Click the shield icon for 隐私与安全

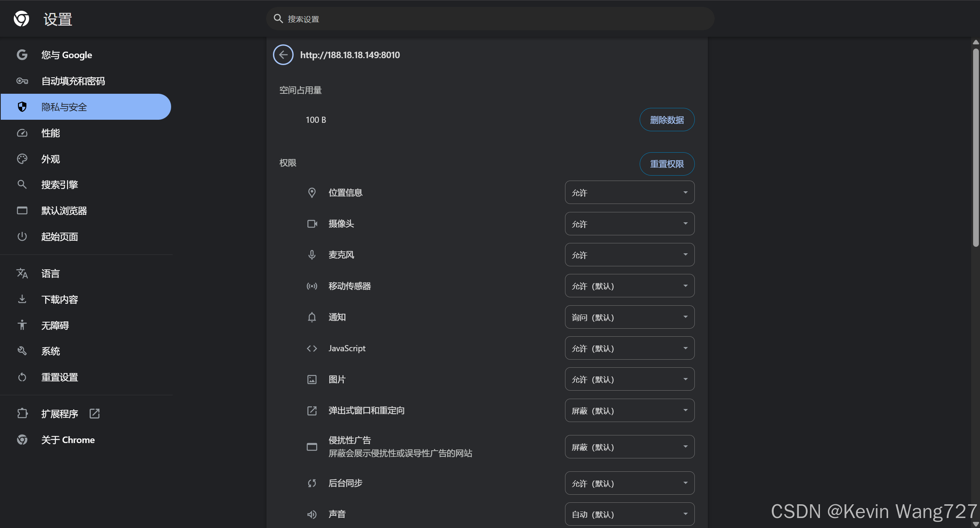point(22,107)
